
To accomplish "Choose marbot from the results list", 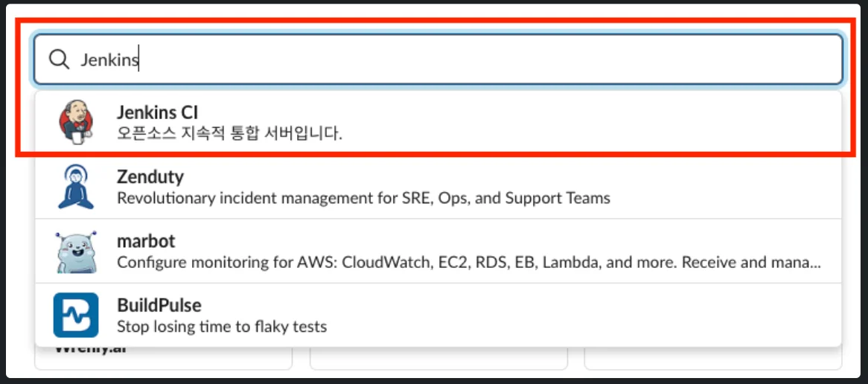I will pyautogui.click(x=146, y=242).
